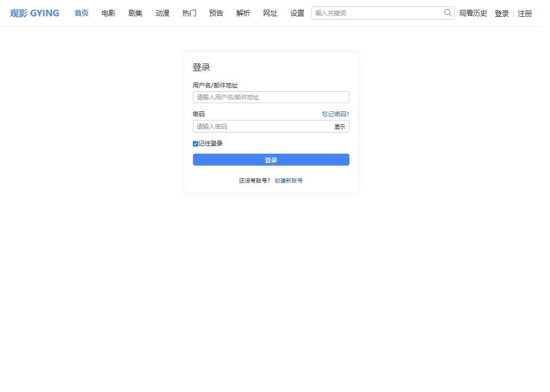Uncheck the 记住登录 remember login checkbox

(x=195, y=143)
